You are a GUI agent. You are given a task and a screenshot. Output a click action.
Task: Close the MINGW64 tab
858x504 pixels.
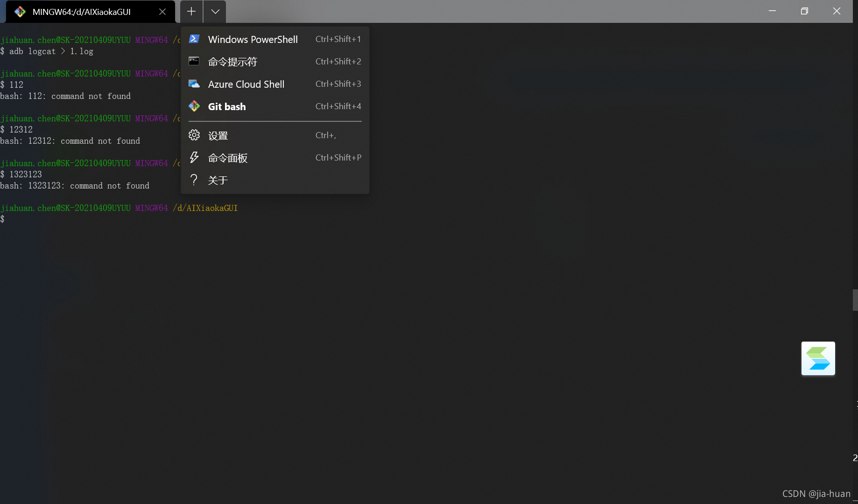162,12
